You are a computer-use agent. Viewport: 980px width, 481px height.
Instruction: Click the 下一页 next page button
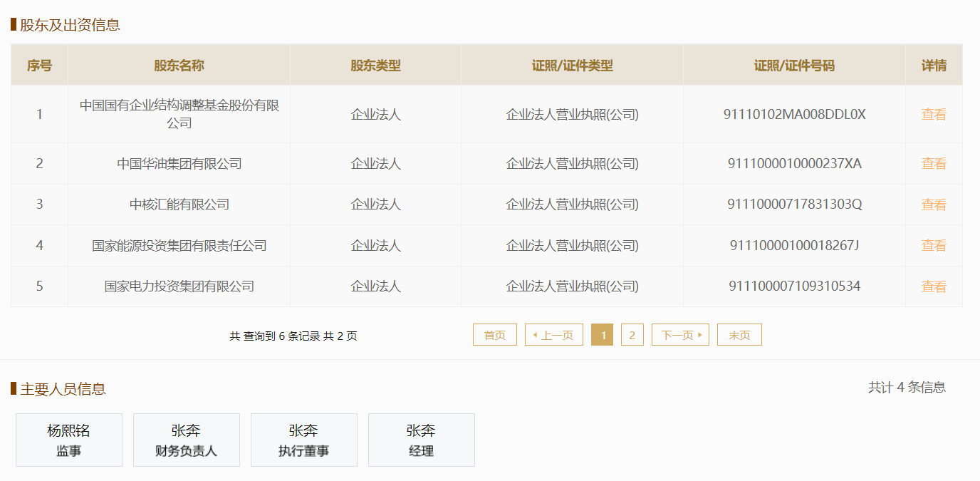(680, 335)
